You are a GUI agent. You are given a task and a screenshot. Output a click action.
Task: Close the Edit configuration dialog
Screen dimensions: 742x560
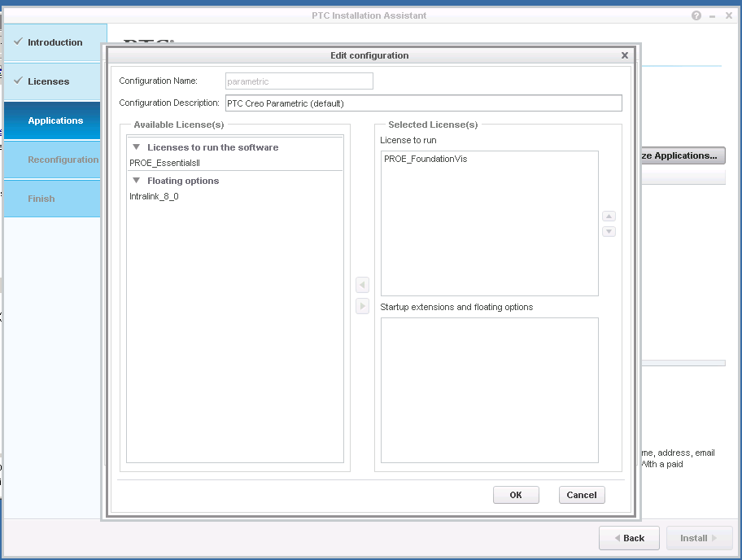[625, 55]
